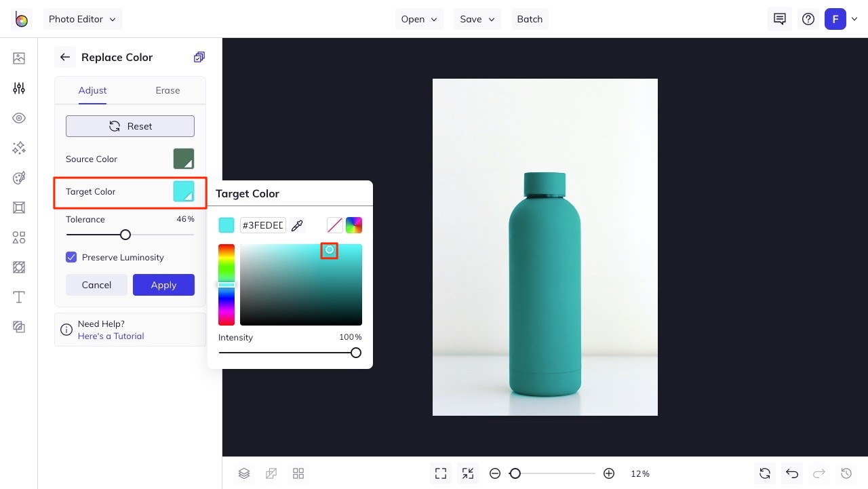This screenshot has width=868, height=489.
Task: Click the duplicate layers icon beside Replace Color
Action: pyautogui.click(x=199, y=57)
